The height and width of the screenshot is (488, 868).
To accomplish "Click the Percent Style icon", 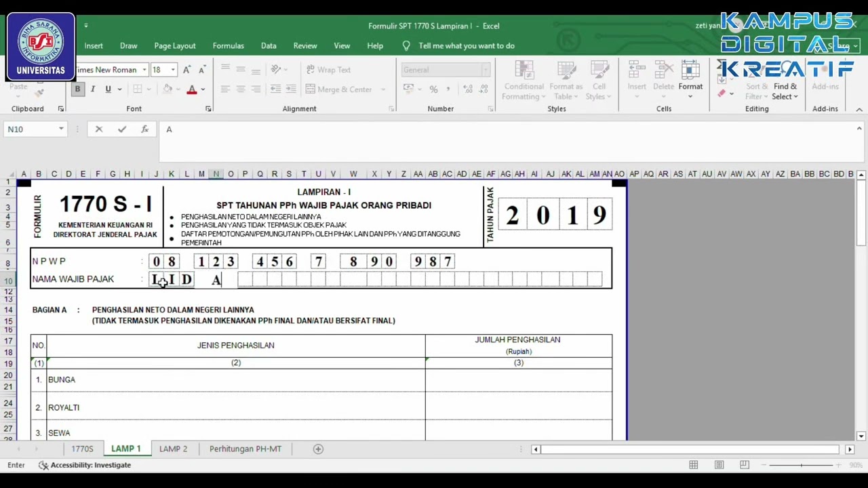I will [433, 89].
